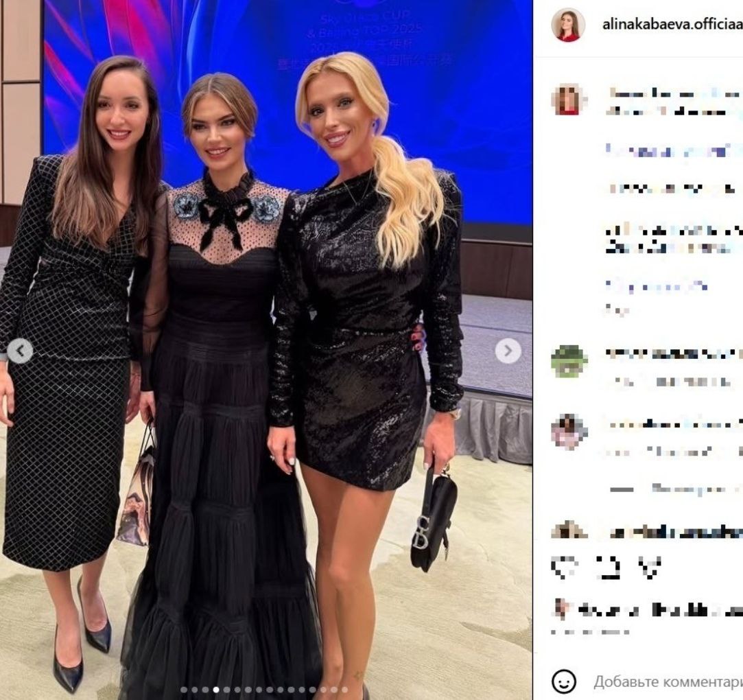The width and height of the screenshot is (743, 700).
Task: Click the add a comment field
Action: (668, 681)
